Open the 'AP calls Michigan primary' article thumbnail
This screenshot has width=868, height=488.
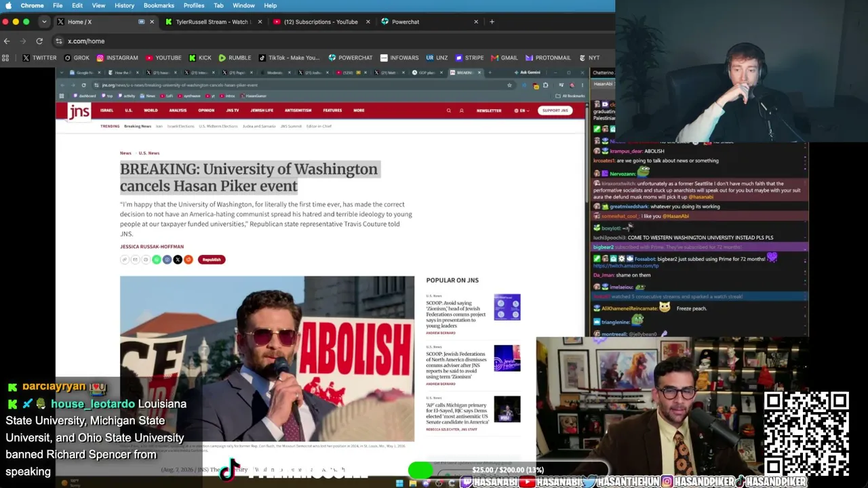point(507,409)
